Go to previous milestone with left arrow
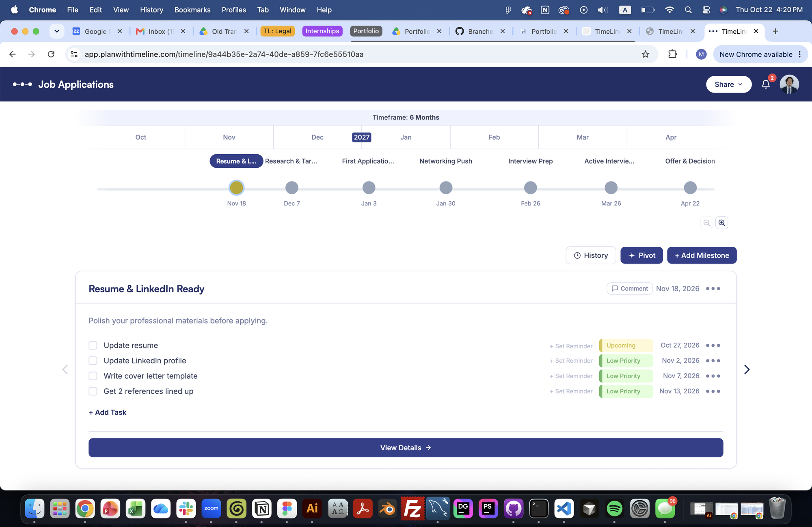 pyautogui.click(x=65, y=369)
